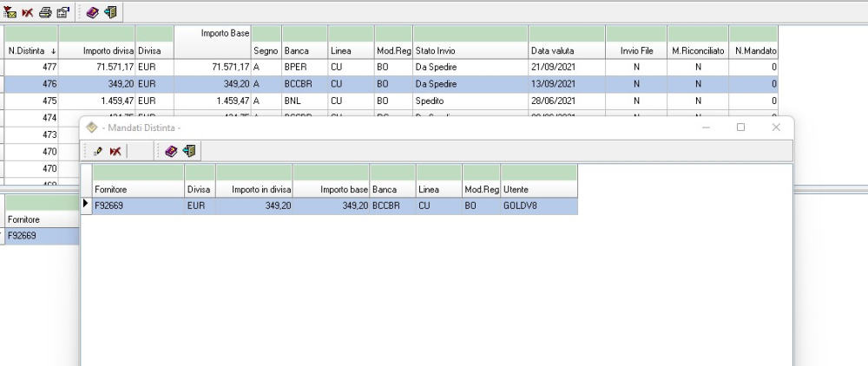Viewport: 868px width, 366px height.
Task: Select row with N.Distinta 477
Action: [31, 67]
